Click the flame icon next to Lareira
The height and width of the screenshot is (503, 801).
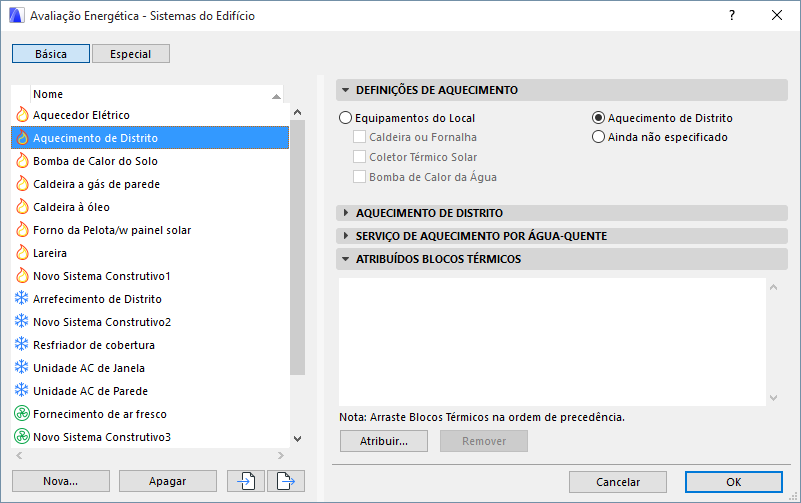[22, 253]
